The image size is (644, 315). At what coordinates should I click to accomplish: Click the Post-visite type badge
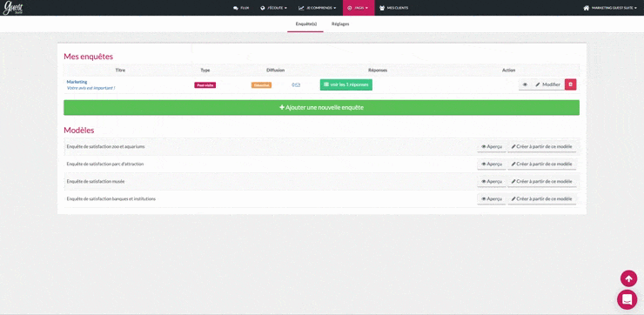click(205, 85)
